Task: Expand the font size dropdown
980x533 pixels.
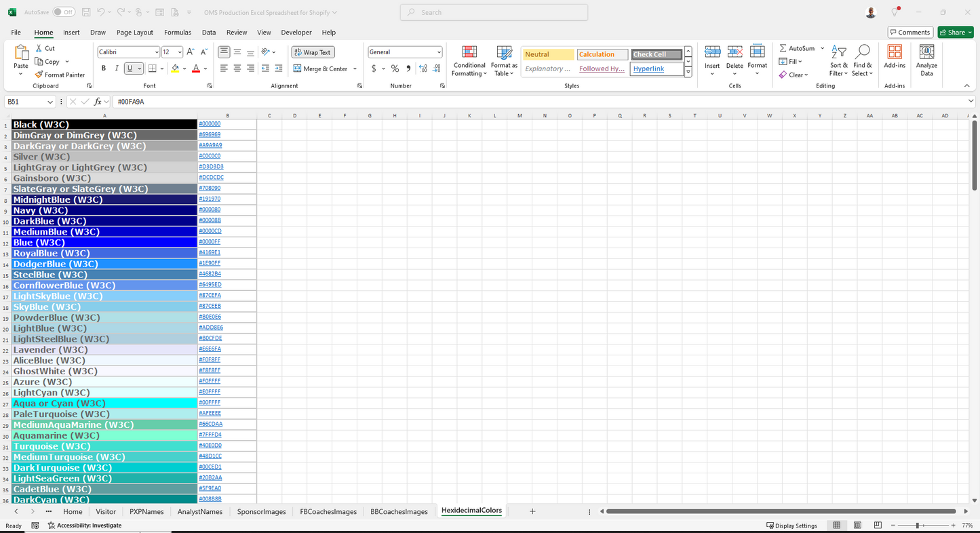Action: [180, 52]
